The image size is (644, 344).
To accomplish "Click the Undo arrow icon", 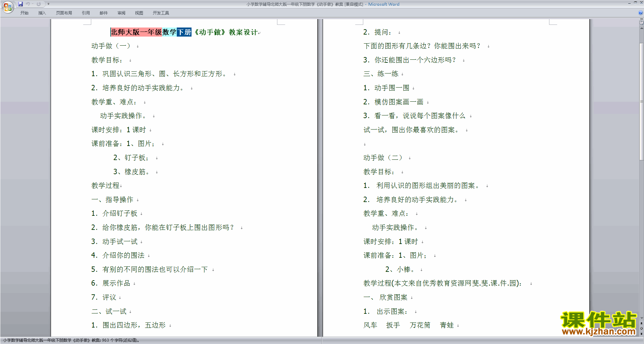I will click(x=28, y=4).
